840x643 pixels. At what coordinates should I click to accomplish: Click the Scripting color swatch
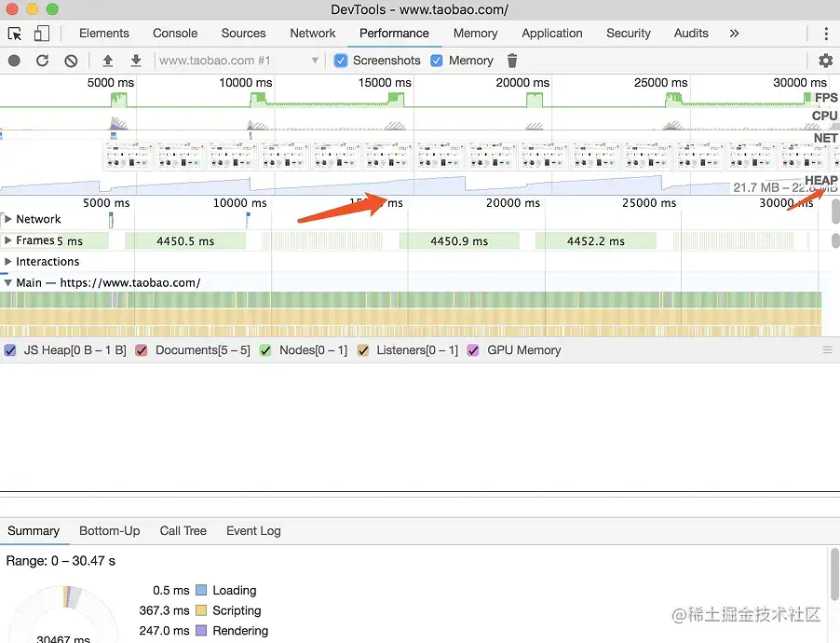coord(201,610)
